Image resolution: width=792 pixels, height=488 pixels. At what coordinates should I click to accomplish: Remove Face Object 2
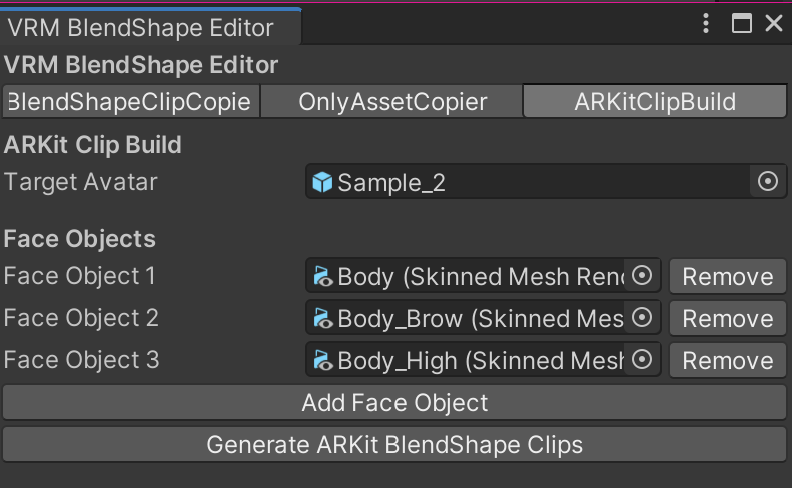coord(728,318)
